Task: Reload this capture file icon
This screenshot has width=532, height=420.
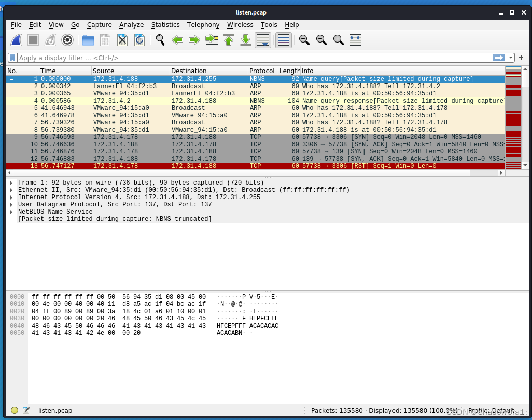Action: pyautogui.click(x=139, y=40)
